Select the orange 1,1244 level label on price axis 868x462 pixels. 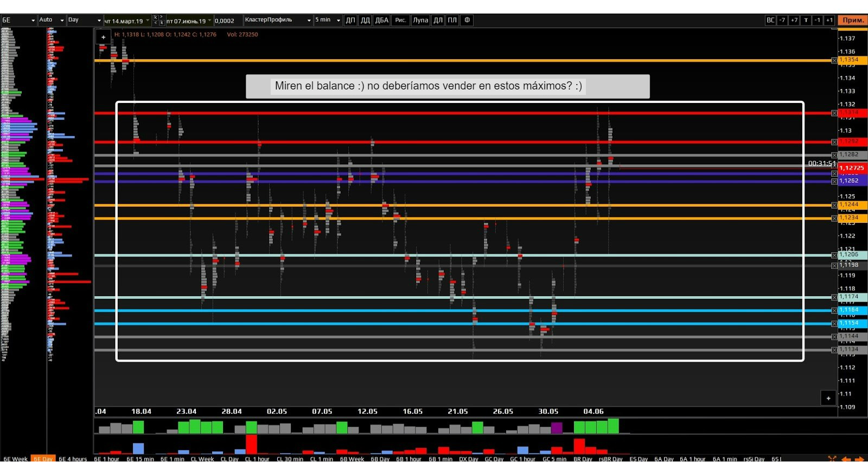click(x=852, y=205)
